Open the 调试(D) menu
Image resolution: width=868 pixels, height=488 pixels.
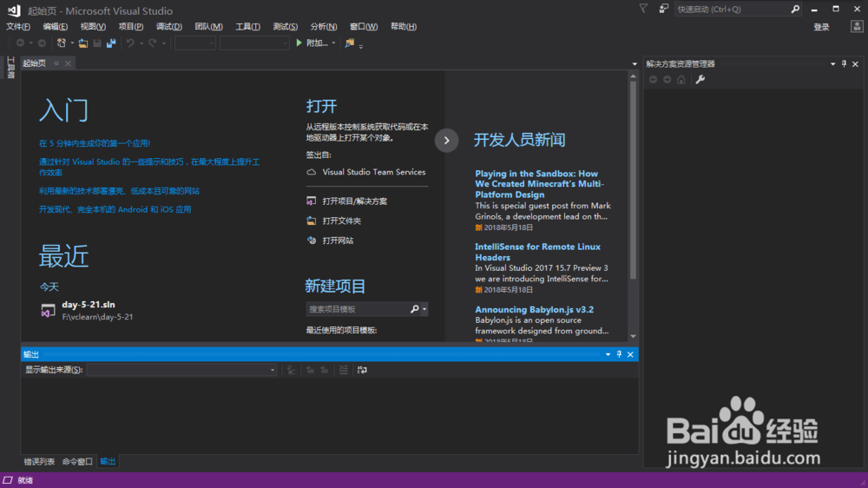click(169, 27)
